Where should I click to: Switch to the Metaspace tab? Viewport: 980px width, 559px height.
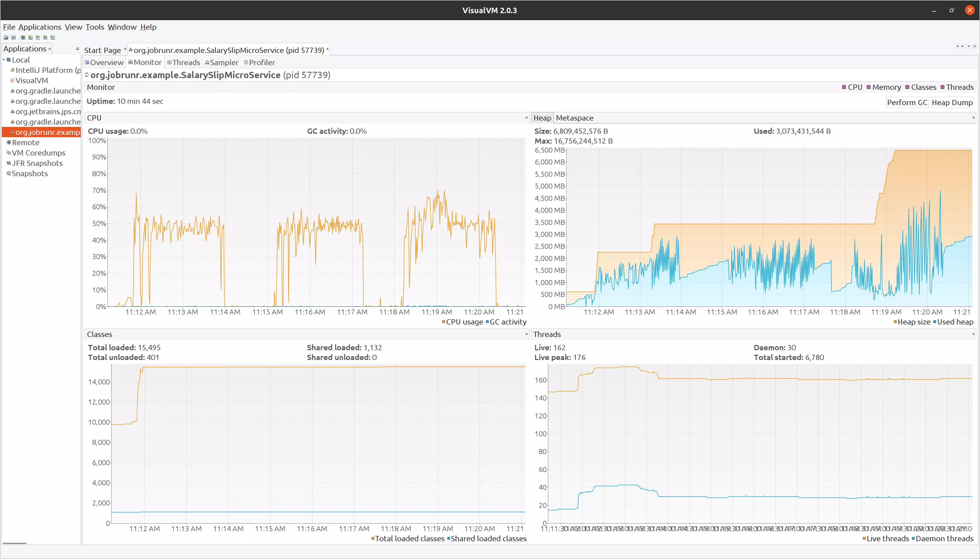pyautogui.click(x=574, y=118)
